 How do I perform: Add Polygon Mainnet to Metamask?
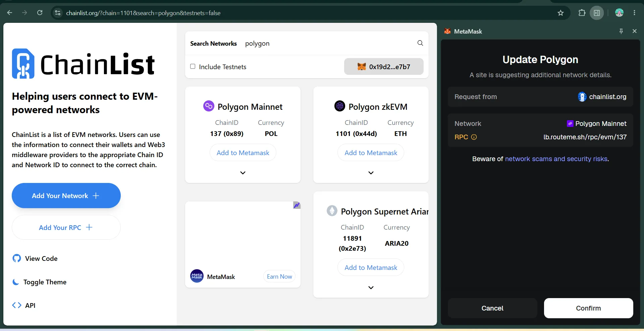click(243, 153)
